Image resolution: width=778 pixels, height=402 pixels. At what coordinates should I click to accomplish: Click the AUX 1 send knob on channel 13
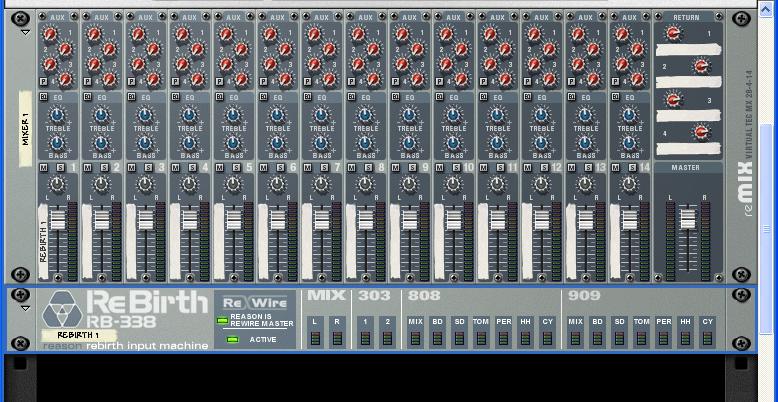(578, 34)
